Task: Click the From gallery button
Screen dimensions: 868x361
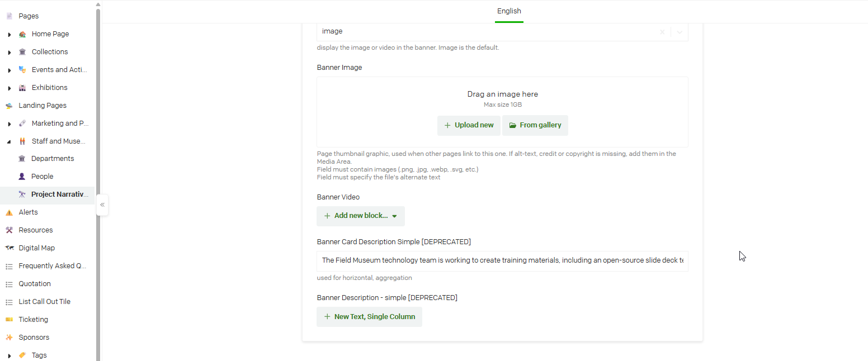Action: (x=535, y=125)
